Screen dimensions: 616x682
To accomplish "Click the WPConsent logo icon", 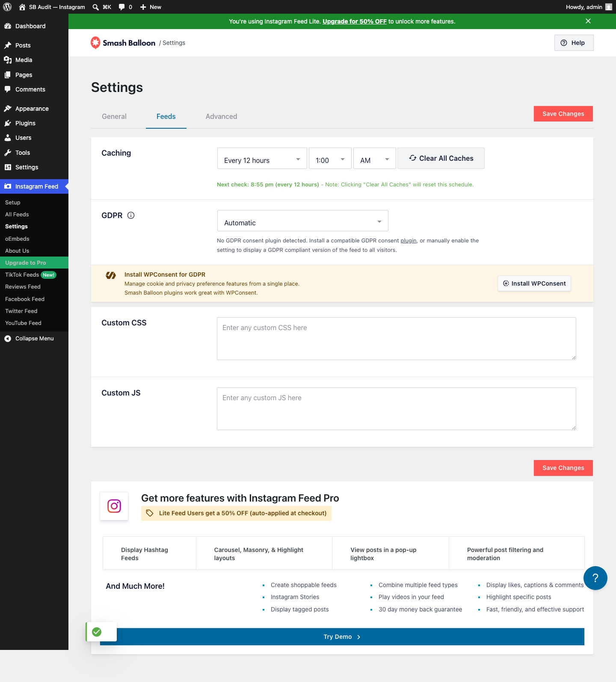I will pos(111,275).
